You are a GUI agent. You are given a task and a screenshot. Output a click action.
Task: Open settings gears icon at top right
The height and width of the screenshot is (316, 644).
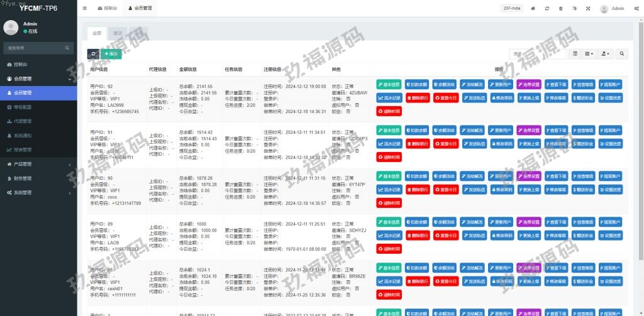[x=636, y=9]
